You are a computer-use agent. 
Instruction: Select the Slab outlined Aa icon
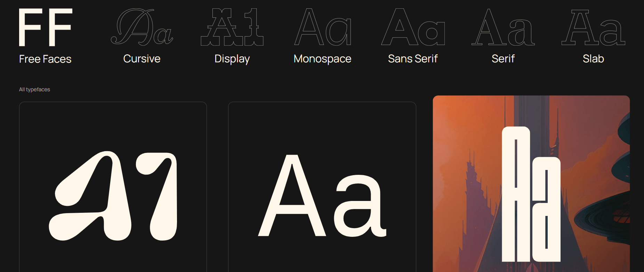pyautogui.click(x=594, y=27)
